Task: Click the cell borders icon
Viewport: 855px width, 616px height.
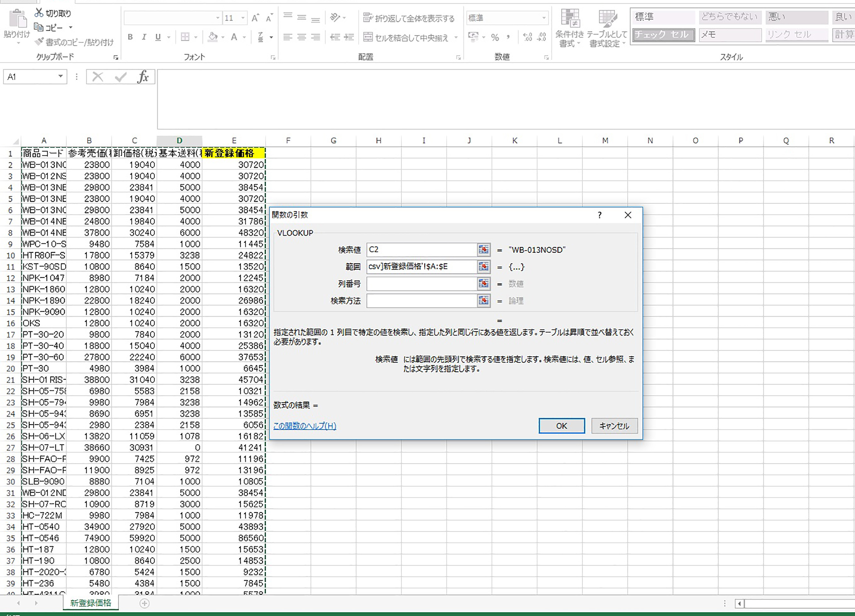Action: click(x=185, y=37)
